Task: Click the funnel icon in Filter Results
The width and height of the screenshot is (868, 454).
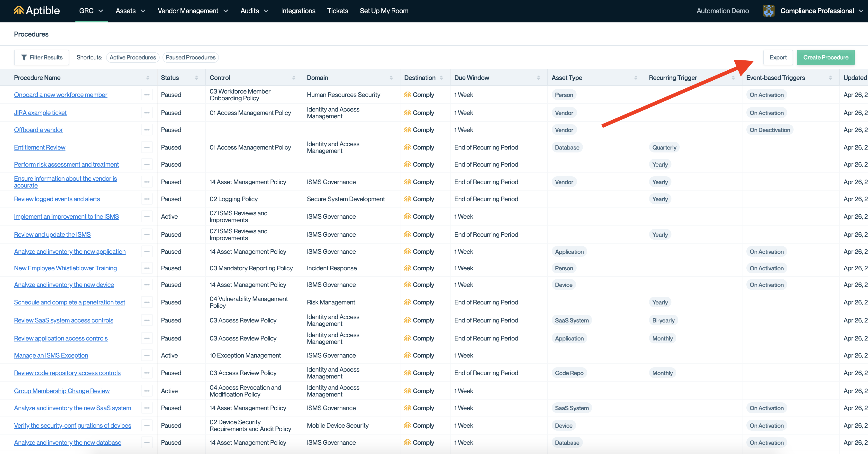Action: tap(24, 58)
